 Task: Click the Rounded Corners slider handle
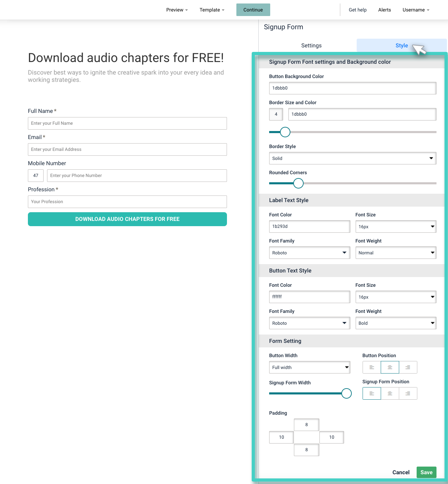[298, 183]
